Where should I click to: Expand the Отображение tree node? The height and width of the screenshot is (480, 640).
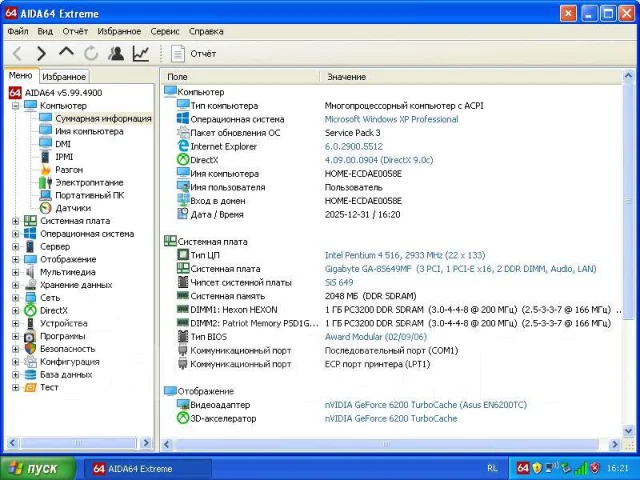coord(16,260)
